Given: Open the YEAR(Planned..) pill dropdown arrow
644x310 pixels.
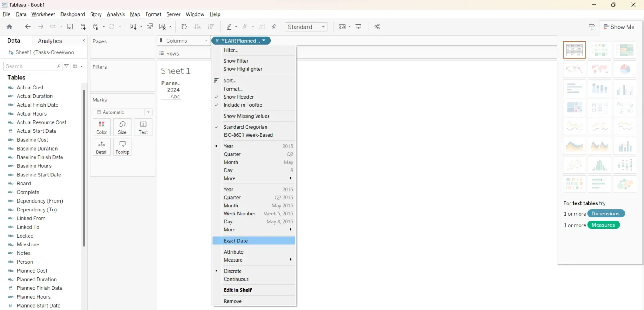Looking at the screenshot, I should 264,41.
